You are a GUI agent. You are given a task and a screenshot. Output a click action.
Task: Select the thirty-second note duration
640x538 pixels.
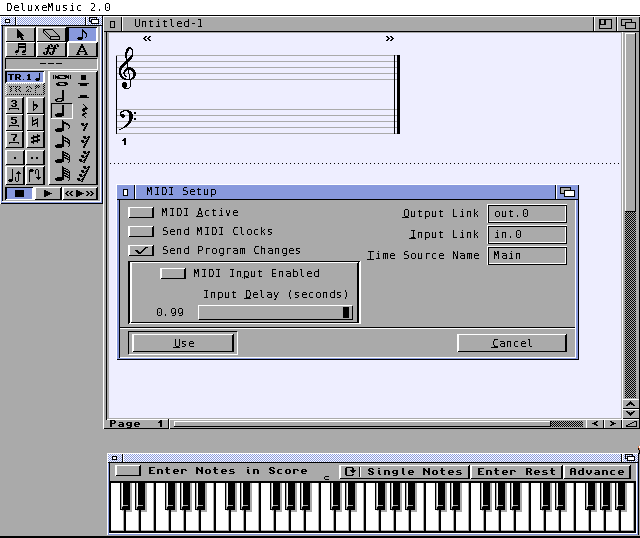point(62,158)
